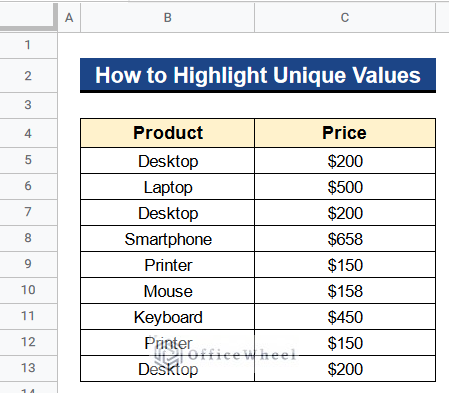Select row 1 header
Image resolution: width=449 pixels, height=393 pixels.
tap(28, 45)
